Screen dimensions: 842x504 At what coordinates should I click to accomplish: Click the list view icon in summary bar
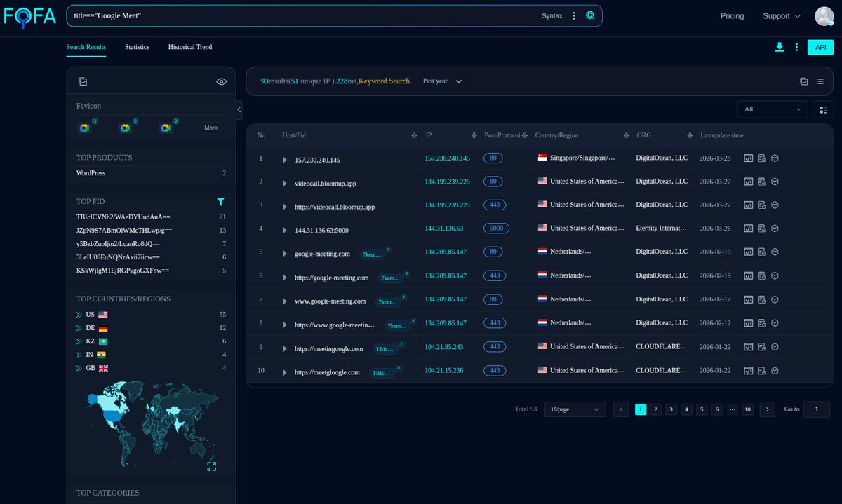click(x=820, y=81)
